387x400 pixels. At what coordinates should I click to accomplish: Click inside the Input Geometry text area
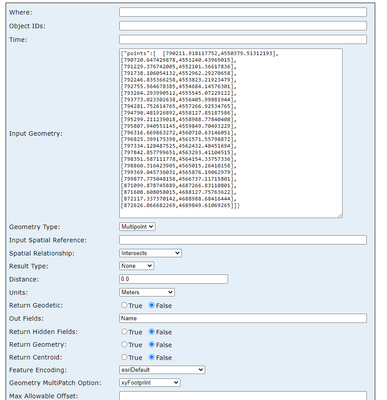(231, 133)
